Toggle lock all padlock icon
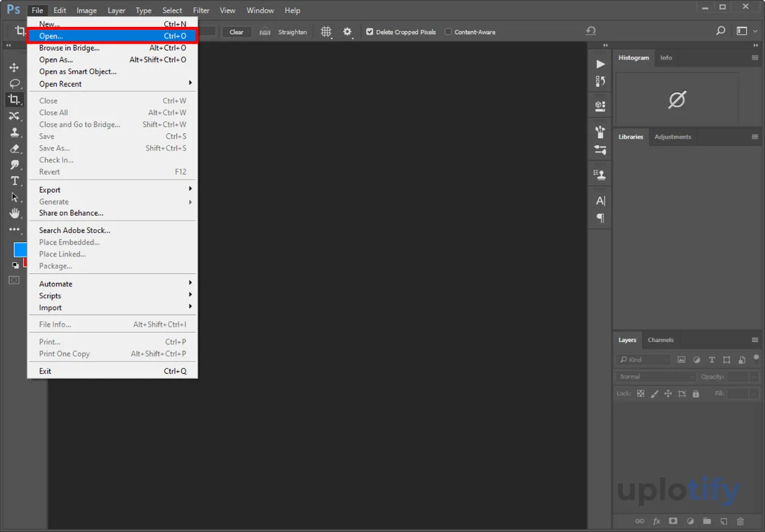The image size is (765, 532). [696, 394]
